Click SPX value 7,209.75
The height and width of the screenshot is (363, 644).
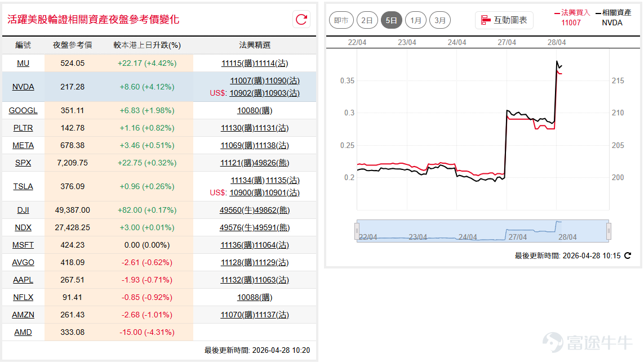(x=72, y=163)
